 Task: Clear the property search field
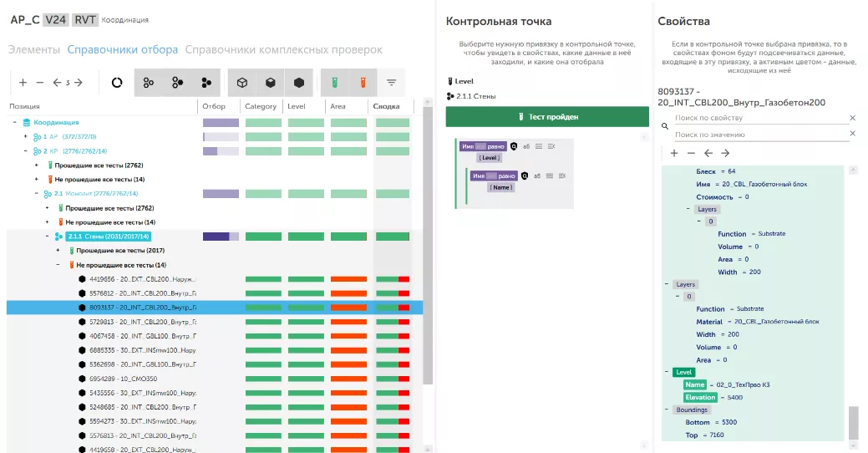[852, 118]
